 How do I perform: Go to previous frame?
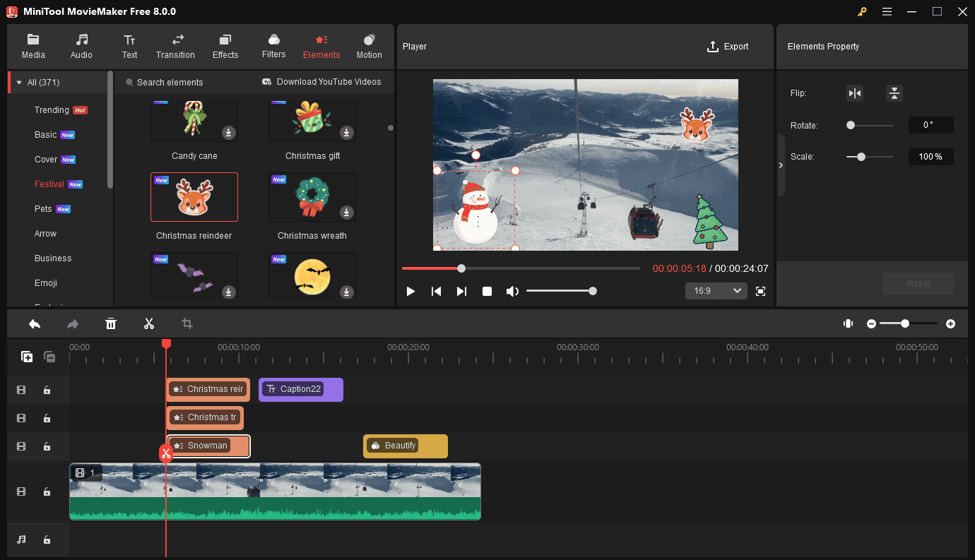tap(436, 291)
